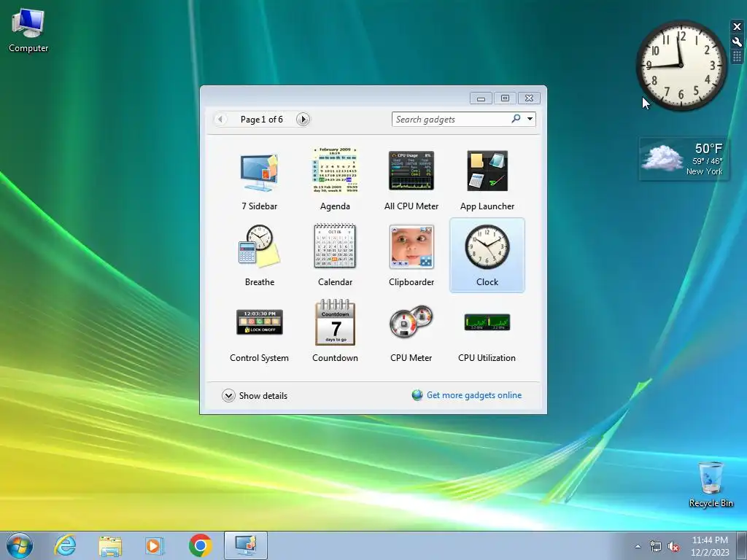The height and width of the screenshot is (560, 747).
Task: Open the taskbar date and time
Action: tap(710, 546)
